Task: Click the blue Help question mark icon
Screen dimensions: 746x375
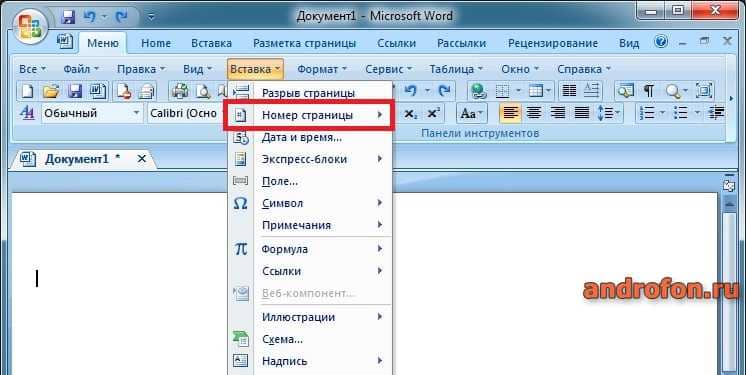Action: click(x=661, y=42)
